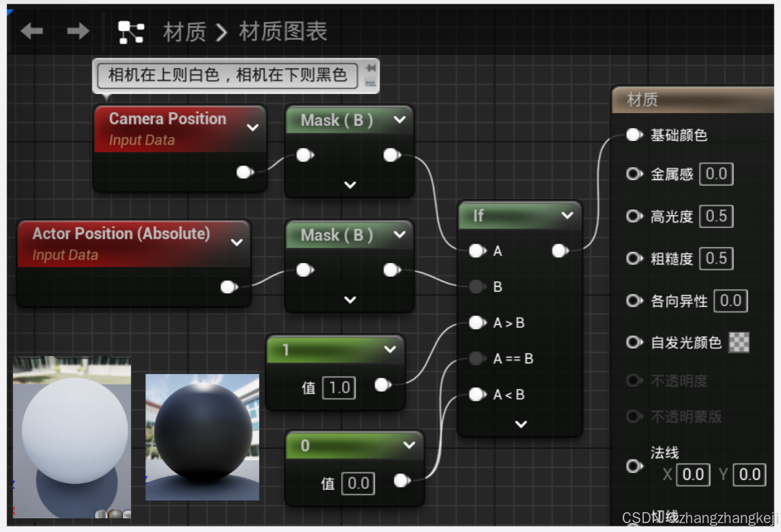Screen dimensions: 781x532
Task: Click the If node output pin
Action: pos(560,251)
